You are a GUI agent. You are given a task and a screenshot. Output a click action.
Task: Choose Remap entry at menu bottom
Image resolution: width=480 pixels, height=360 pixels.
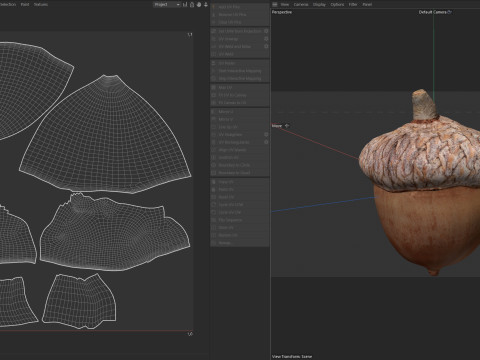pos(240,243)
